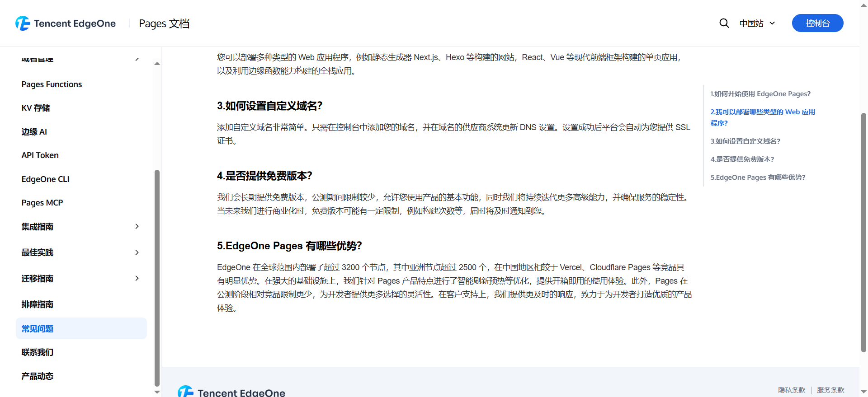Click heading 4.是否提供免费版本?
The image size is (868, 397).
264,176
